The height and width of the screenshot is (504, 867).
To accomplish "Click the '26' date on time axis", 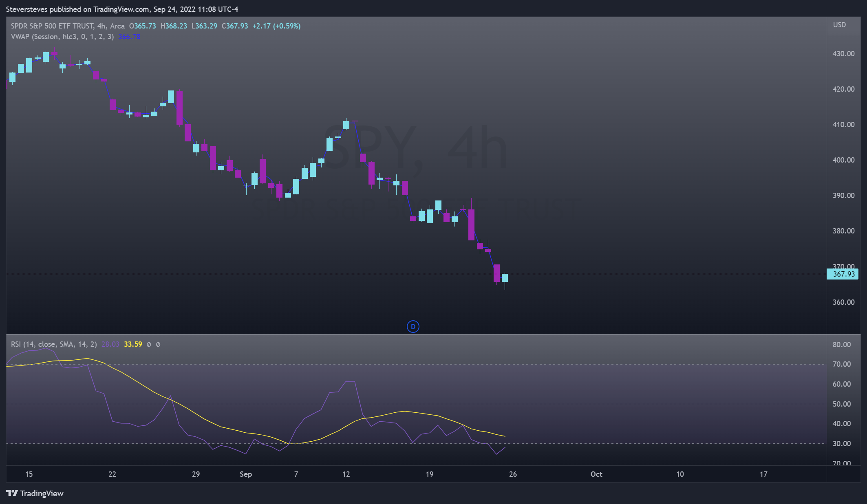I will 513,474.
